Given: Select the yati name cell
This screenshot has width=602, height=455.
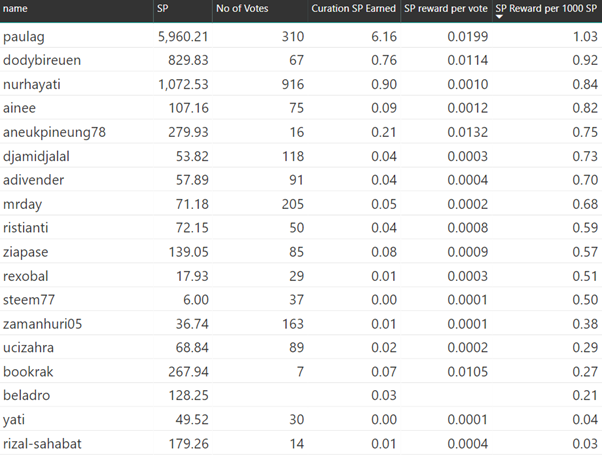Looking at the screenshot, I should pos(14,420).
